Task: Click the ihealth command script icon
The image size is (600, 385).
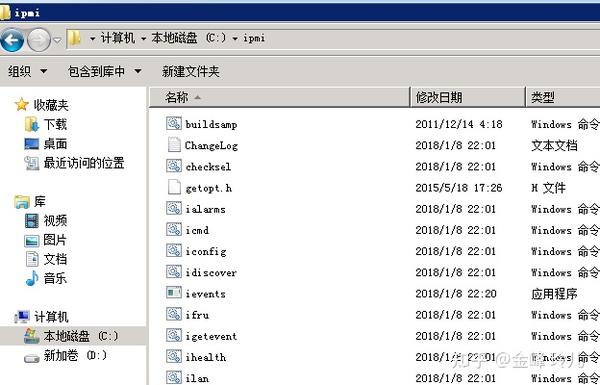Action: 174,356
